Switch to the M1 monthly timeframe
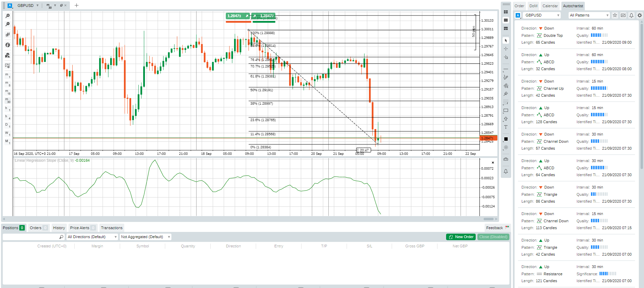This screenshot has width=644, height=288. [8, 142]
